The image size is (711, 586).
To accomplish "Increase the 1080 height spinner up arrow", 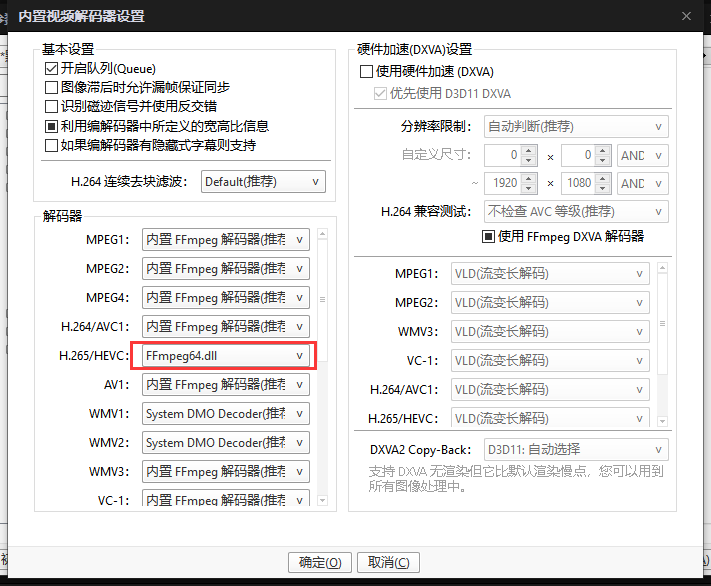I will click(603, 178).
